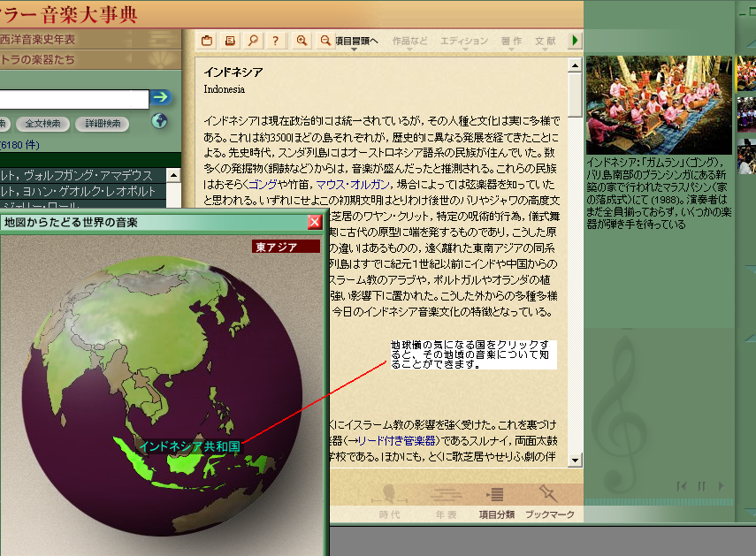
Task: Click the clipboard icon on the toolbar
Action: click(207, 40)
